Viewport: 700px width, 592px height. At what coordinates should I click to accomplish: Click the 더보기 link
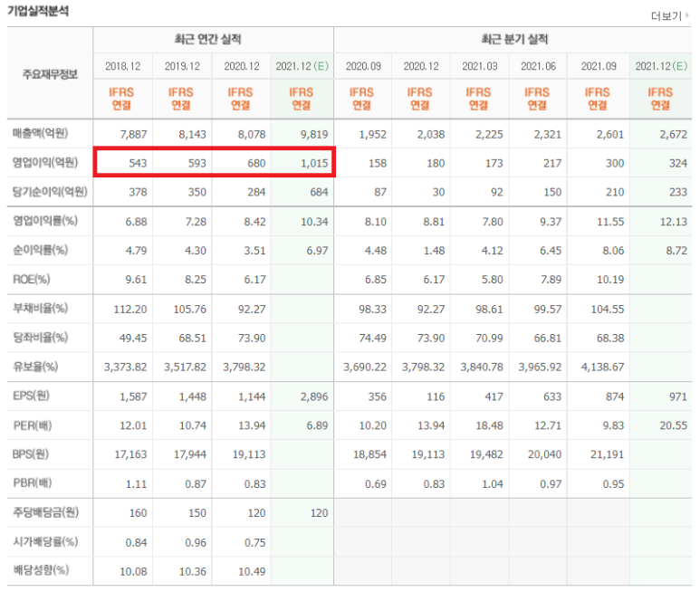pyautogui.click(x=665, y=16)
